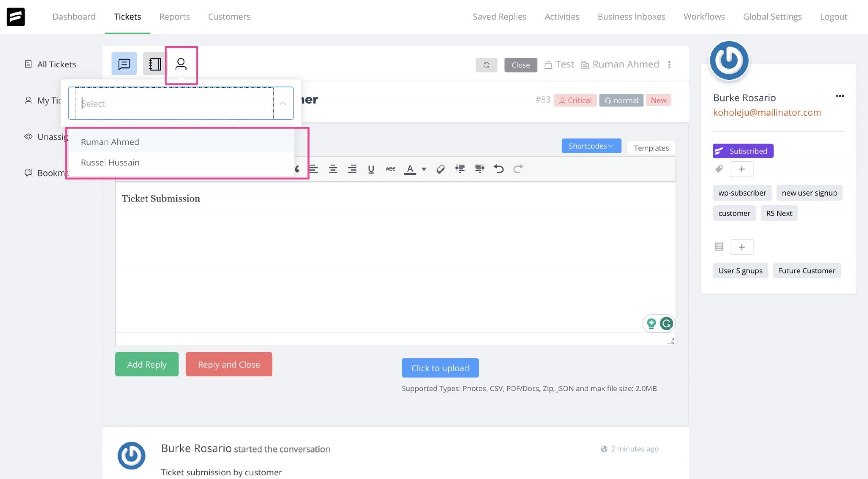Open the Business Inboxes menu
Screen dimensions: 868x479
click(631, 17)
